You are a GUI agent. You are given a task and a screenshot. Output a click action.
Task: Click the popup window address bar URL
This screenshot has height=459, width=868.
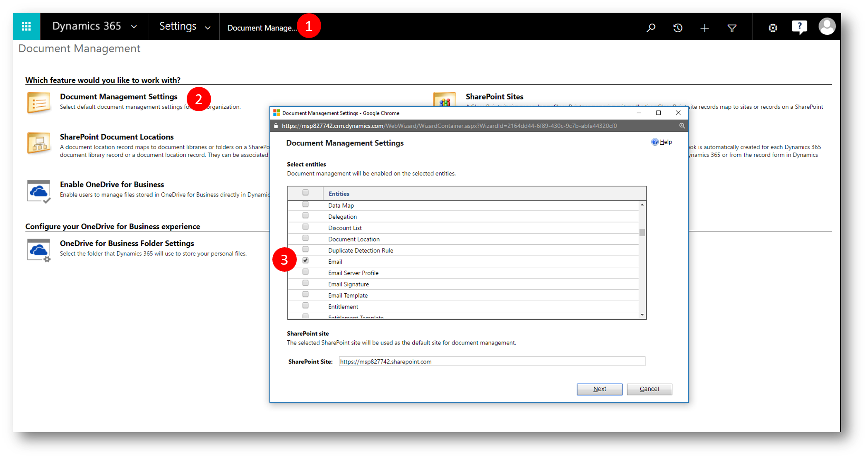coord(449,126)
